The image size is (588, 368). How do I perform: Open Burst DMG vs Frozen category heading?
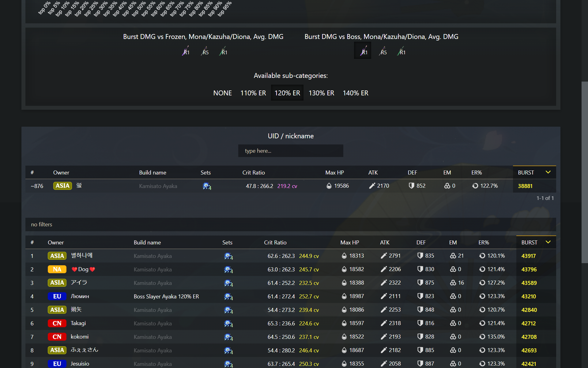[x=203, y=37]
